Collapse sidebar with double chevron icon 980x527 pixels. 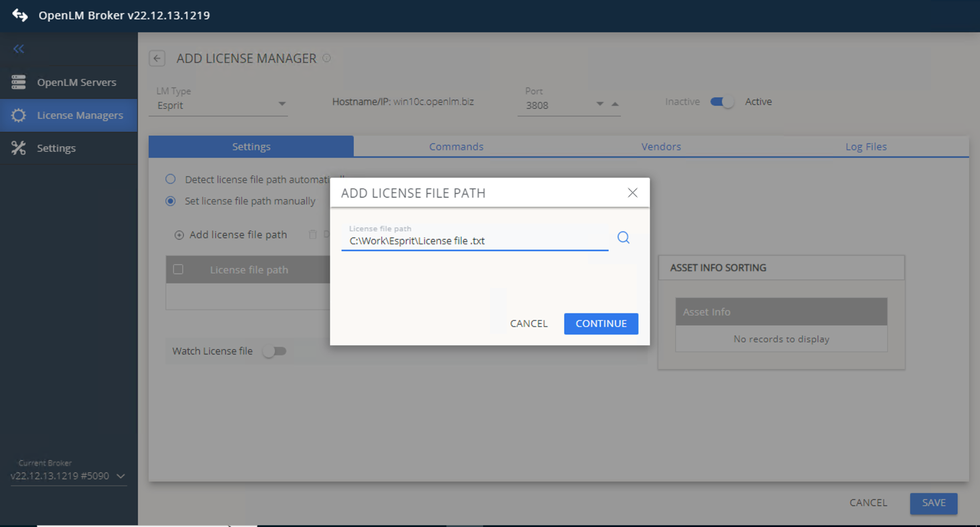tap(19, 49)
